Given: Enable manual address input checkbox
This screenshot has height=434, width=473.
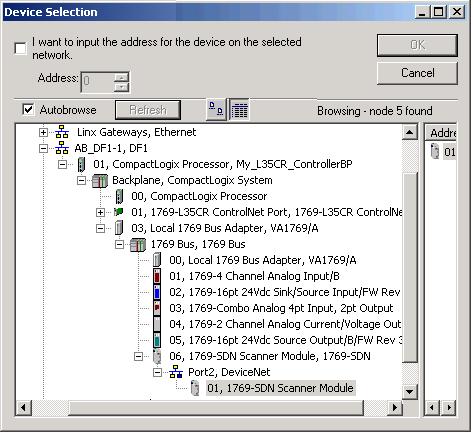Looking at the screenshot, I should click(20, 48).
